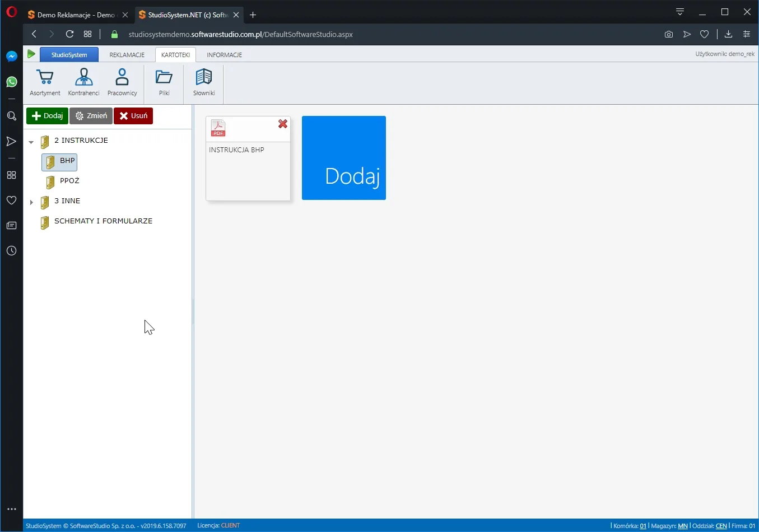Open the Pracownicy person icon
The width and height of the screenshot is (759, 532).
[122, 83]
